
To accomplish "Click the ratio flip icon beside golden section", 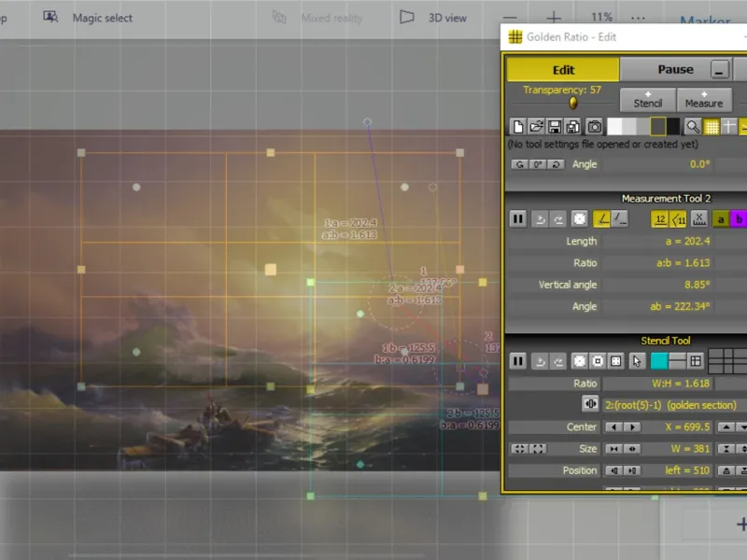I will tap(590, 404).
